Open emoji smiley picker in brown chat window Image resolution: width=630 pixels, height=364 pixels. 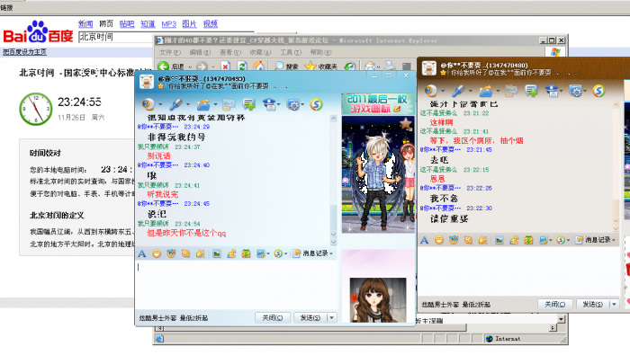(x=439, y=240)
